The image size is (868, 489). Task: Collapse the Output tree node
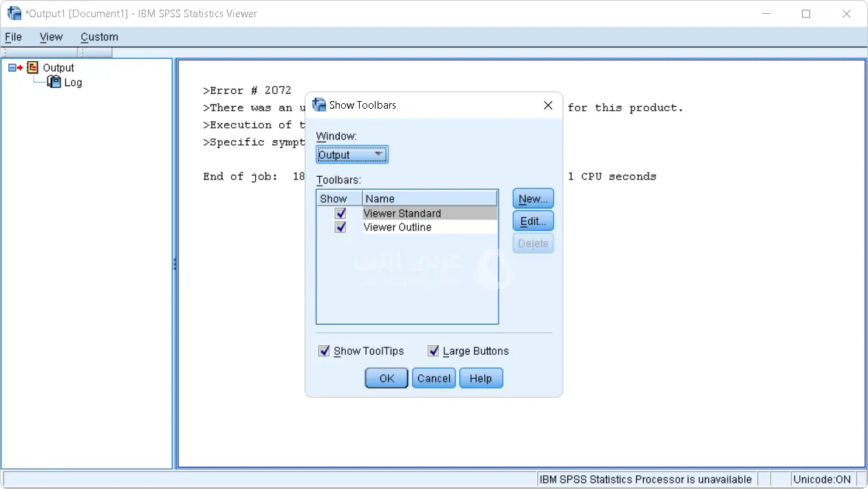point(12,67)
